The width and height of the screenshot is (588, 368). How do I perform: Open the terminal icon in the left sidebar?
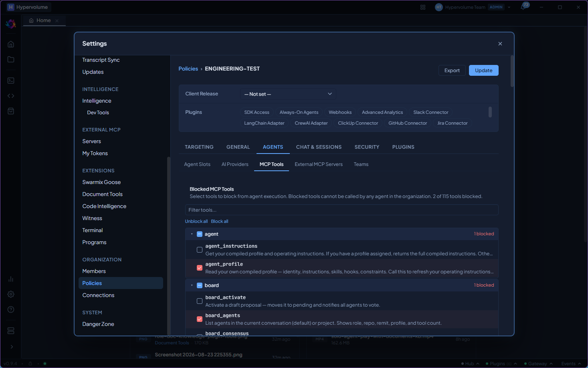tap(11, 81)
